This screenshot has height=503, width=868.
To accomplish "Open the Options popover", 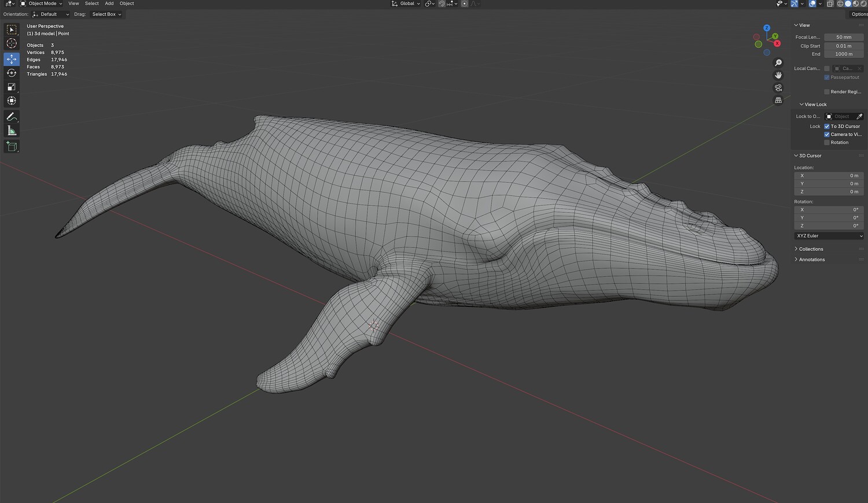I will point(859,14).
